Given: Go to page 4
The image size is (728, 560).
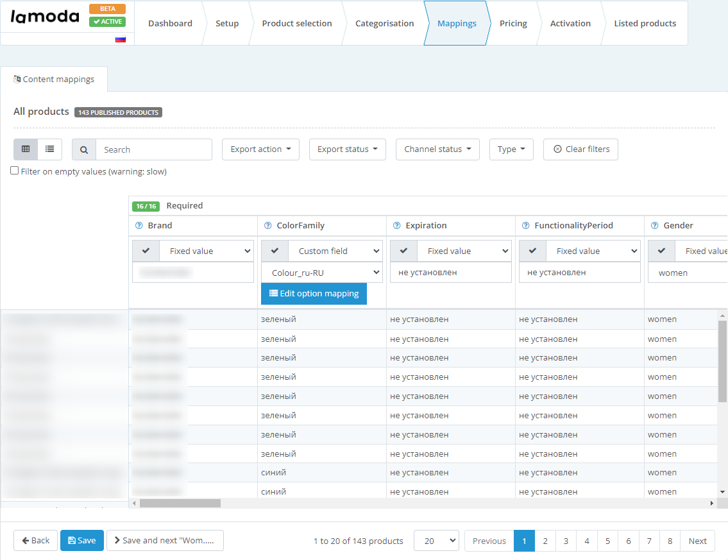Looking at the screenshot, I should tap(587, 541).
